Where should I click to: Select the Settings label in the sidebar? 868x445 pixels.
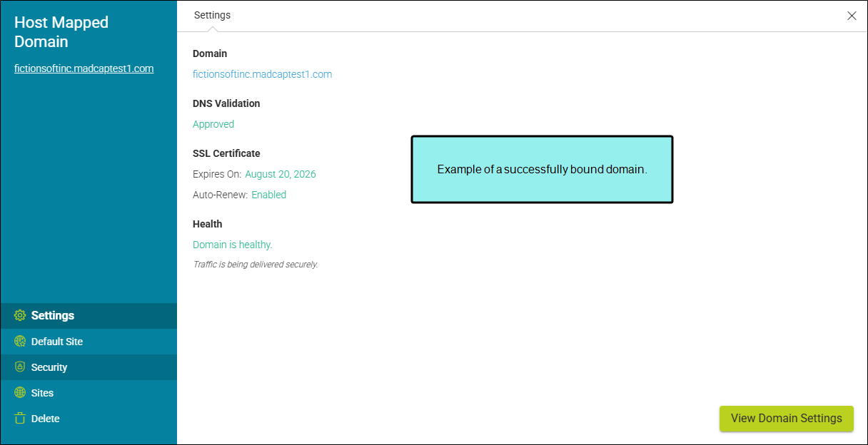coord(53,315)
